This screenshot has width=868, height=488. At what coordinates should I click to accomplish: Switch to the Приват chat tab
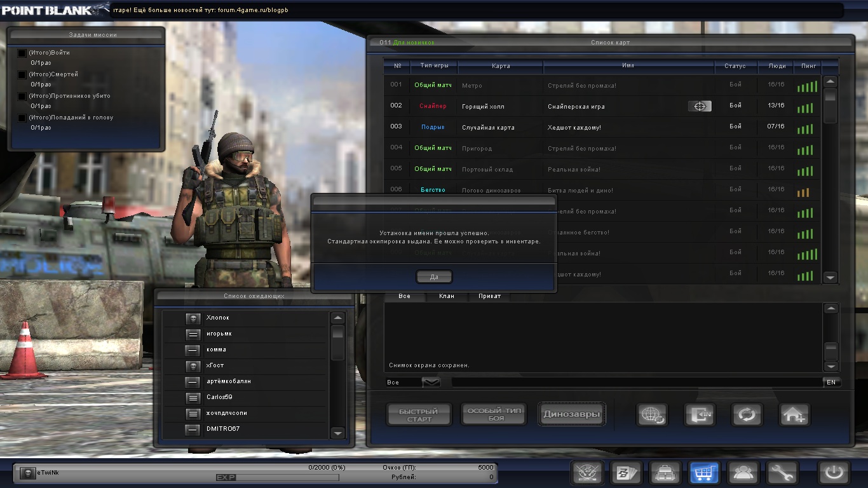pyautogui.click(x=489, y=296)
